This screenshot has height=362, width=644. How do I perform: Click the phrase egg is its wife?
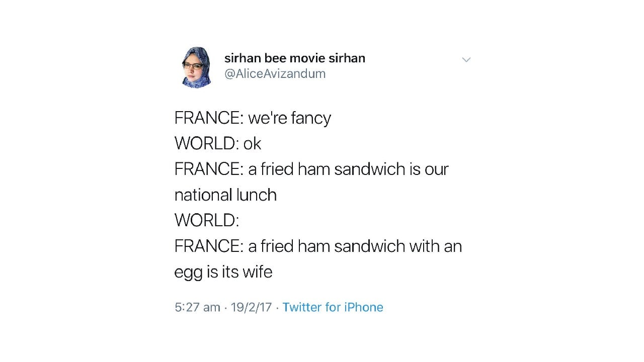coord(223,272)
